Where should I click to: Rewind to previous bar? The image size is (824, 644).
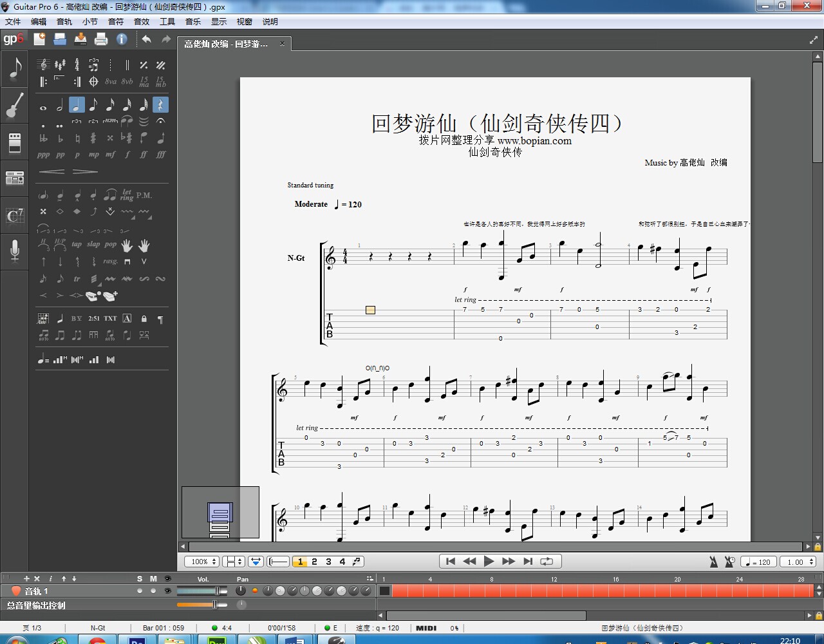(x=469, y=561)
